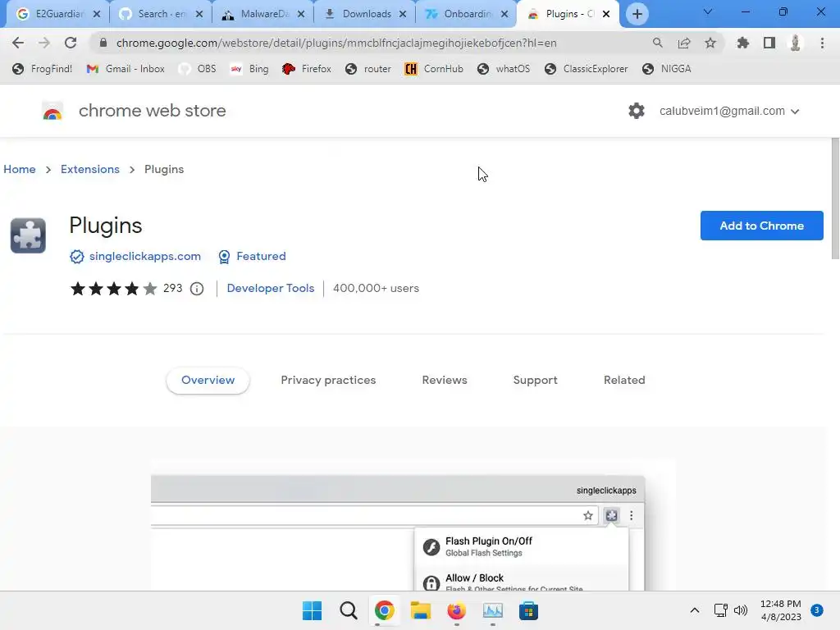Go to Home breadcrumb
Viewport: 840px width, 630px height.
pos(20,169)
